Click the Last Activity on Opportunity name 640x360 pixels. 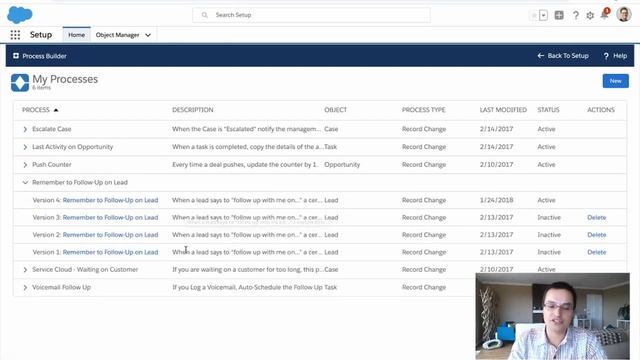tap(72, 147)
